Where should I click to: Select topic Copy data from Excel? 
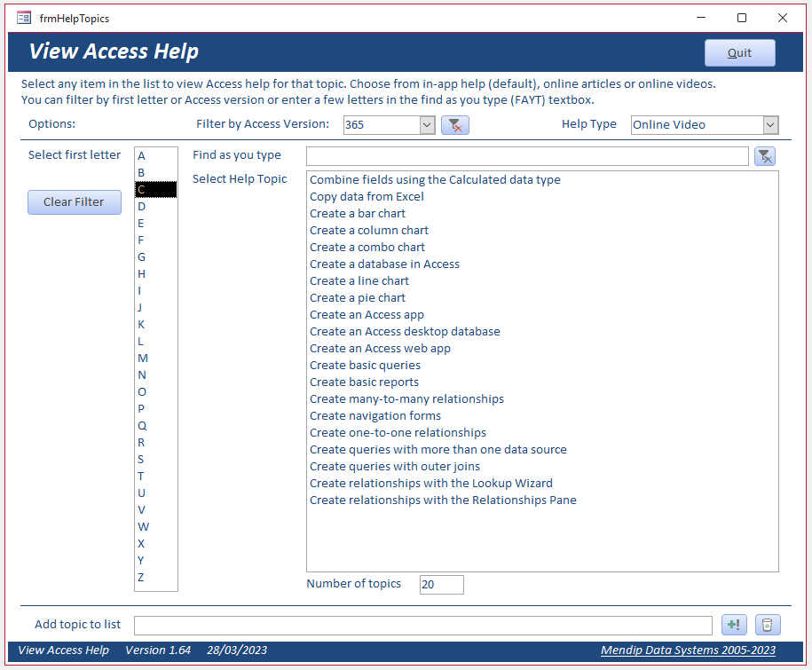[543, 197]
